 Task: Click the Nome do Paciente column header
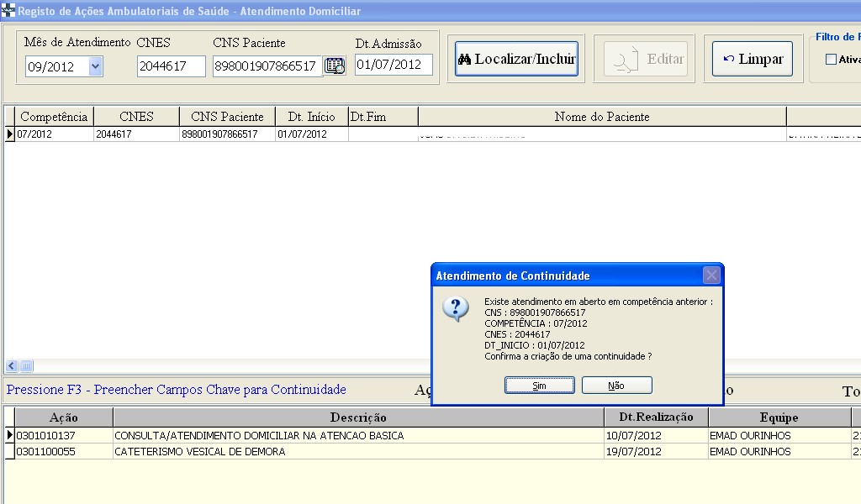(601, 117)
